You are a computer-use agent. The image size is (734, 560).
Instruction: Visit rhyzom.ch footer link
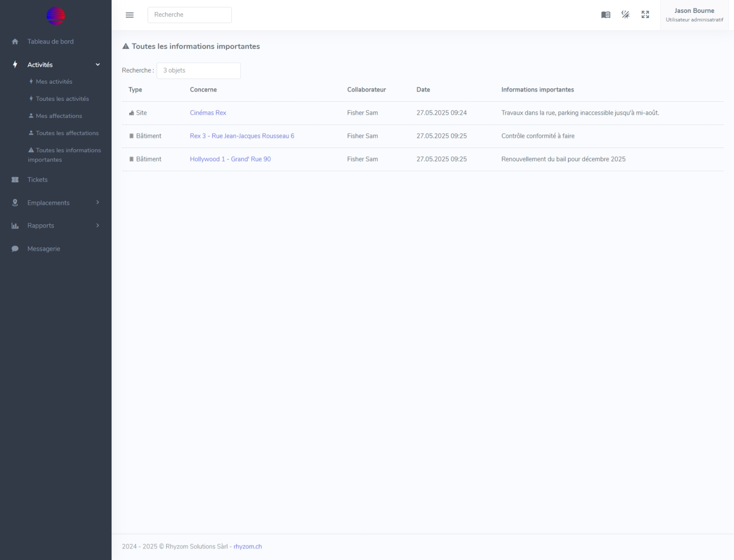coord(248,547)
